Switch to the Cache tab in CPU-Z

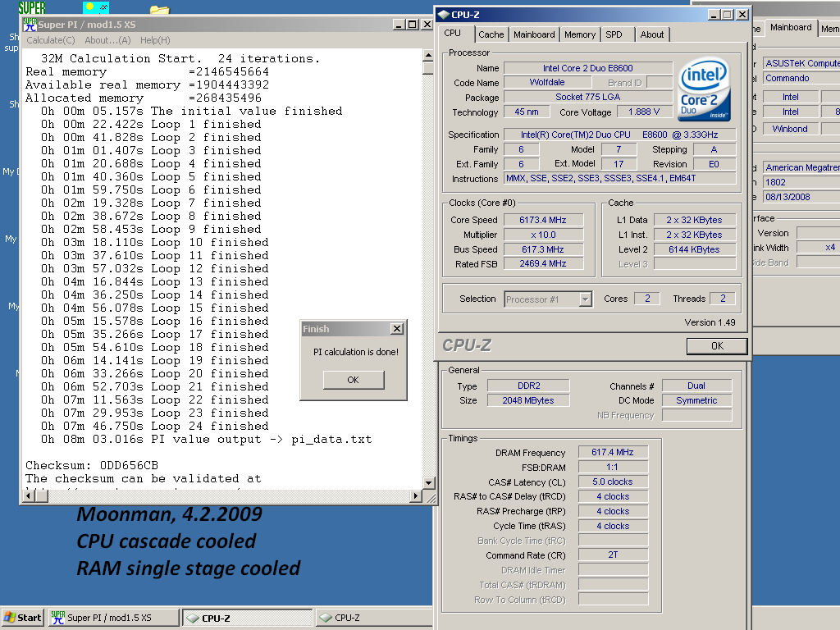point(491,34)
